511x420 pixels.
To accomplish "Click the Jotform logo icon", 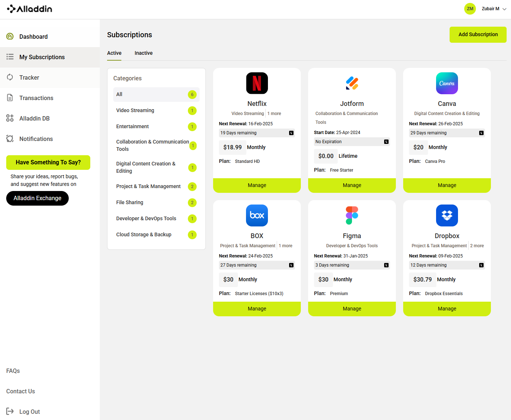I will (x=352, y=83).
